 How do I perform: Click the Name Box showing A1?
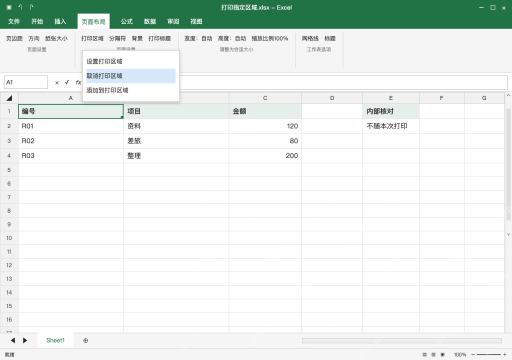pyautogui.click(x=26, y=82)
